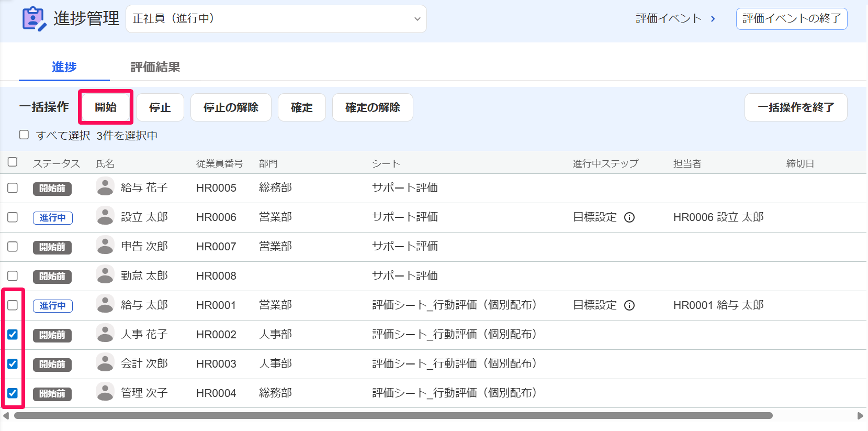The image size is (868, 431).
Task: Click the horizontal scrollbar thumb
Action: pyautogui.click(x=393, y=416)
